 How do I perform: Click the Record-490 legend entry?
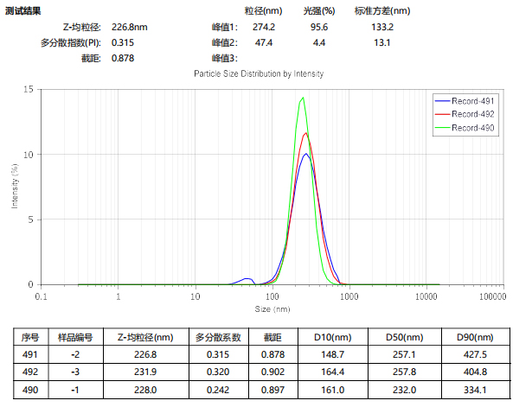click(x=472, y=128)
